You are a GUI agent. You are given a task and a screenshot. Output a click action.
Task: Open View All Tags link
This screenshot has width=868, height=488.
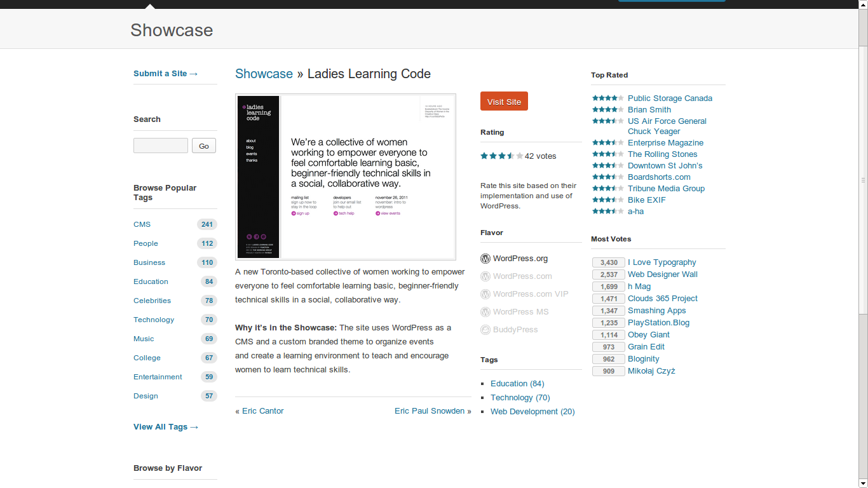[x=166, y=427]
